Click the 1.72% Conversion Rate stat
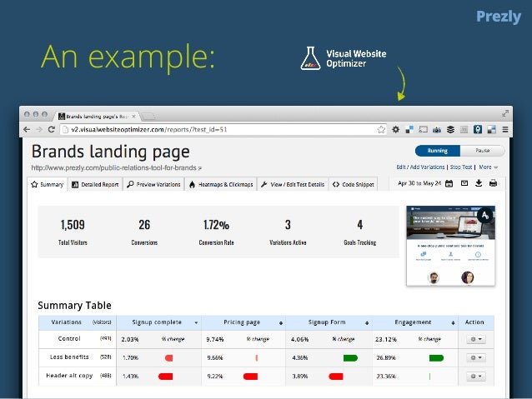The height and width of the screenshot is (399, 532). pyautogui.click(x=216, y=232)
